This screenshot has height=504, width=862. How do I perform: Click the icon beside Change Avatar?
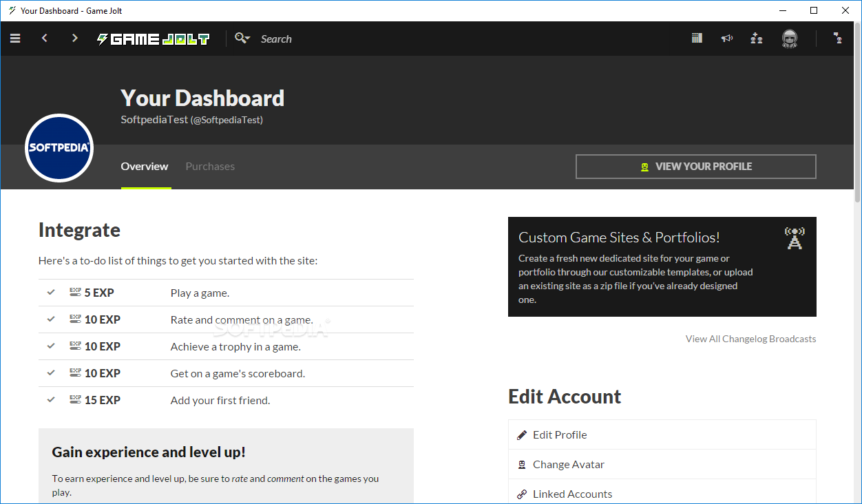pyautogui.click(x=522, y=465)
